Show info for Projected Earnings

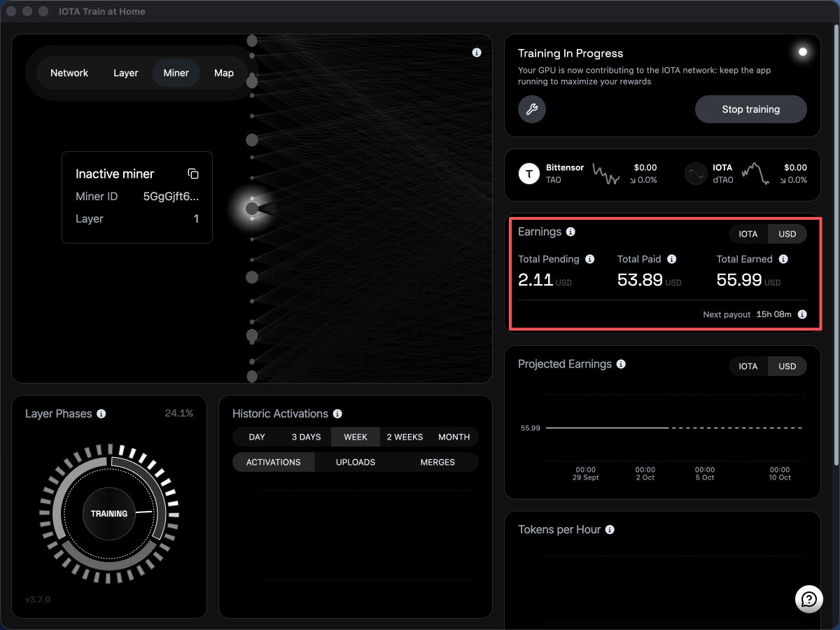pyautogui.click(x=621, y=364)
